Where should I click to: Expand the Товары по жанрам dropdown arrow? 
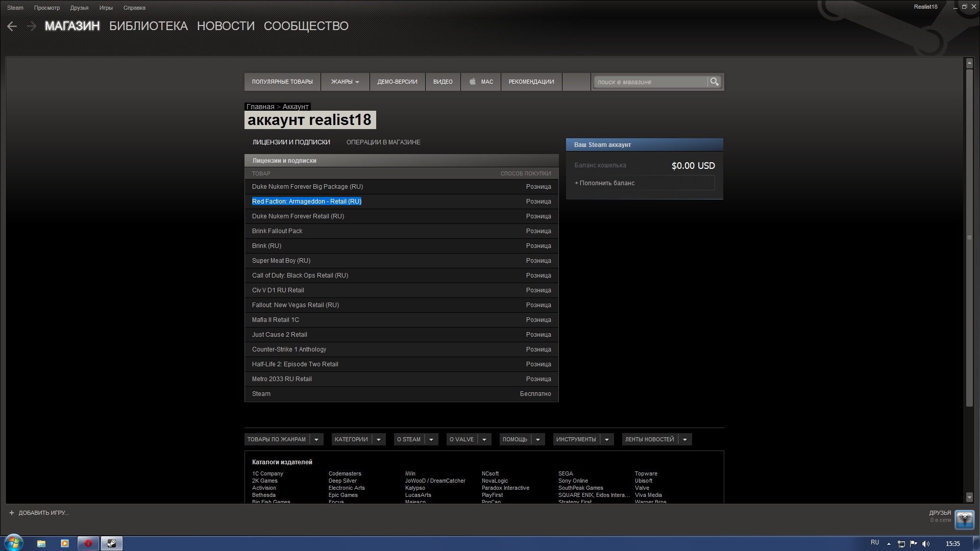316,439
